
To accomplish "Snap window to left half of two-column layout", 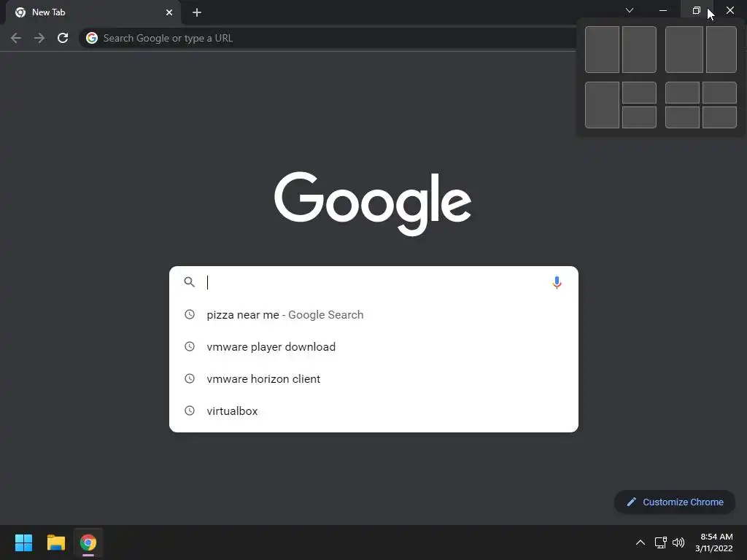I will coord(602,50).
